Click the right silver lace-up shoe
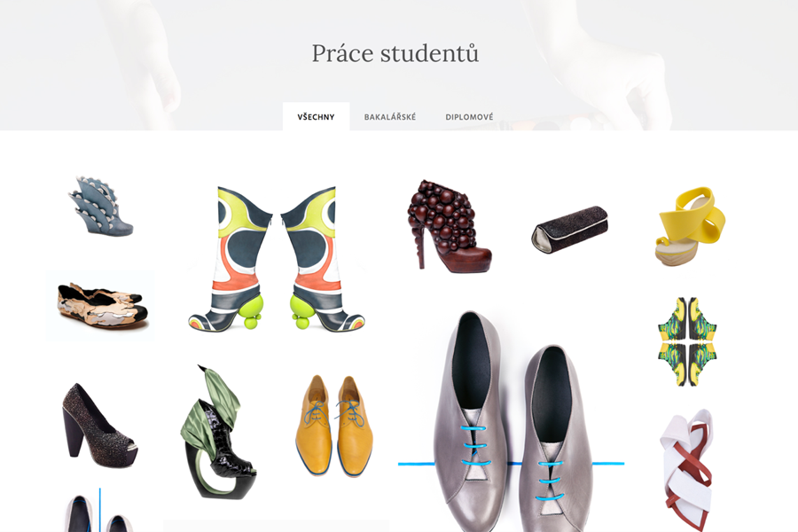The image size is (798, 532). click(557, 439)
